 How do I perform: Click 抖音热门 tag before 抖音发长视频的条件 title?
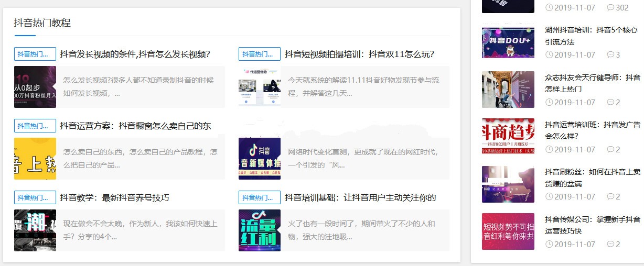pyautogui.click(x=35, y=54)
